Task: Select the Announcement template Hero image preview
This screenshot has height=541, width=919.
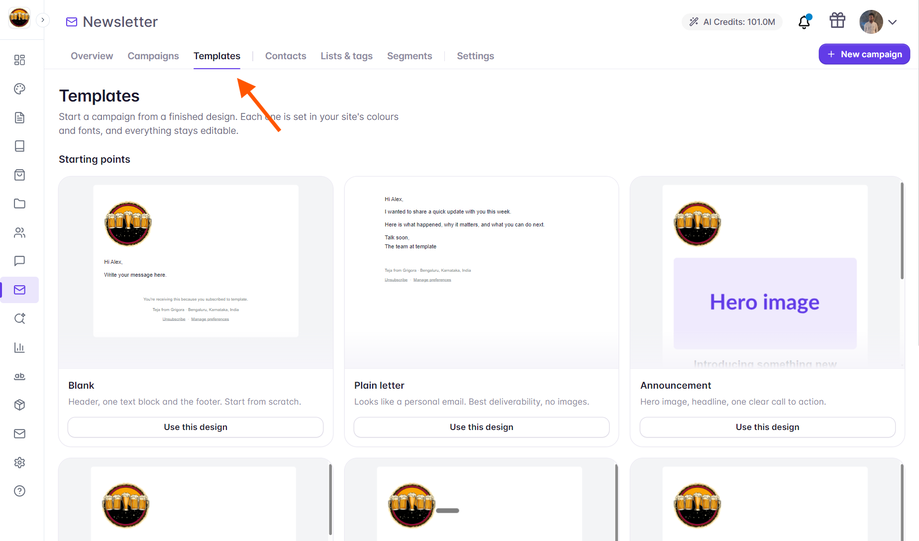Action: point(765,303)
